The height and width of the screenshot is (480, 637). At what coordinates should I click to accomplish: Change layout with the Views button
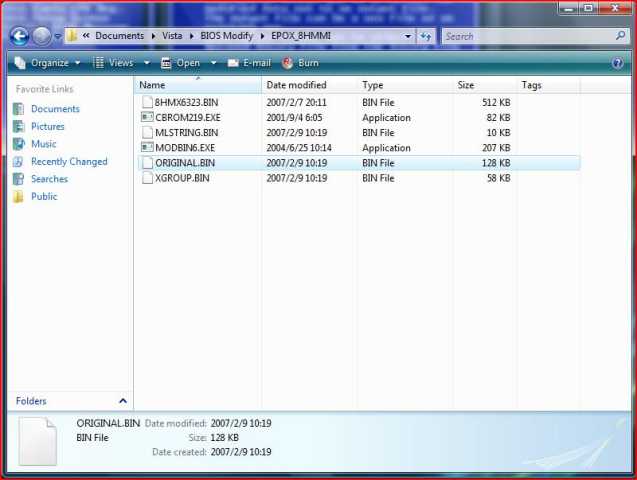(x=113, y=63)
